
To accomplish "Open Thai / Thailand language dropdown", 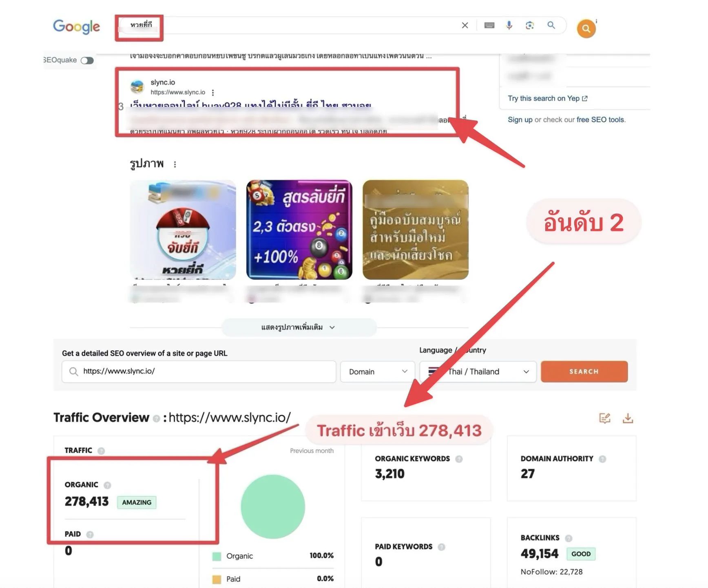I will pyautogui.click(x=478, y=371).
